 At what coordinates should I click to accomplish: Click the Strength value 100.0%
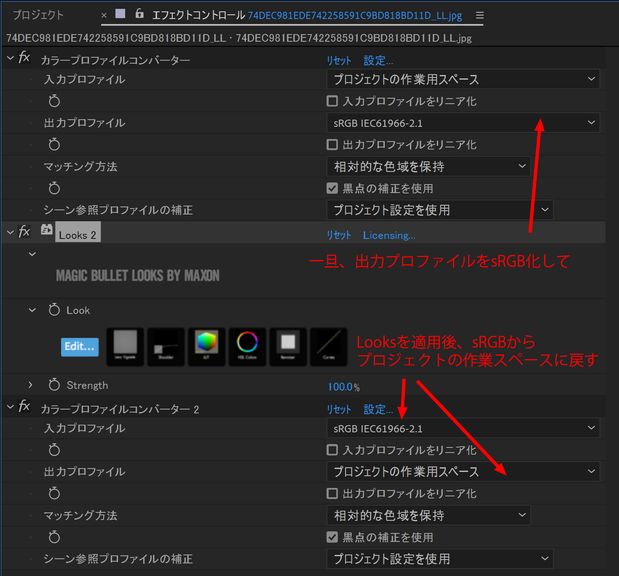click(343, 387)
